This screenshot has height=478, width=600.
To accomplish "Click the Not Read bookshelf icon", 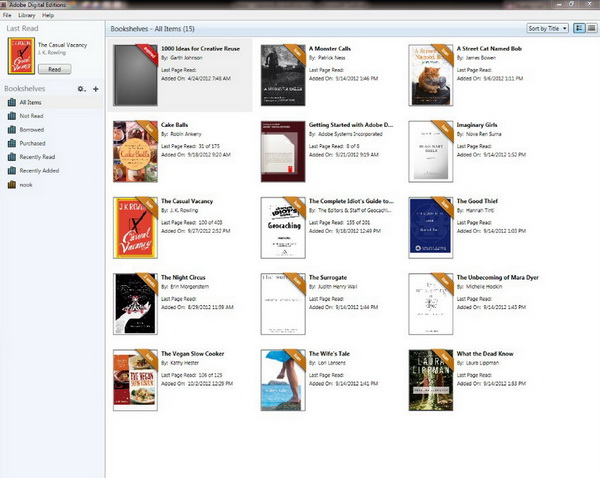I will [11, 116].
